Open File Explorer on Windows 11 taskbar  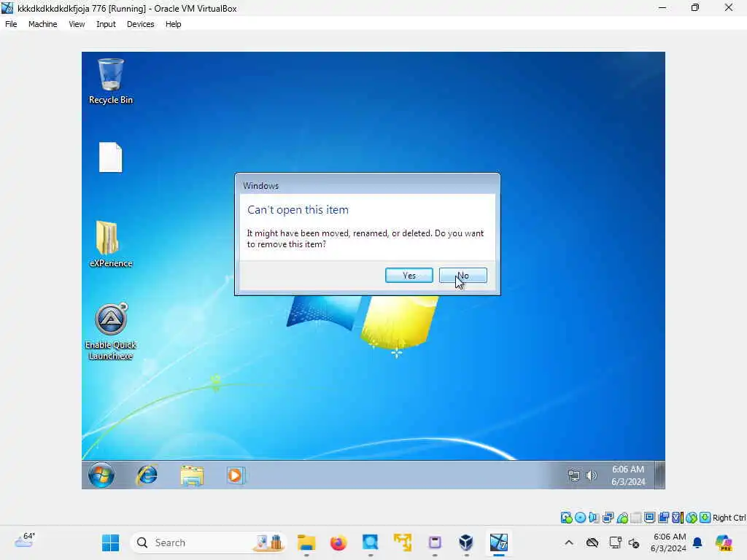[306, 542]
